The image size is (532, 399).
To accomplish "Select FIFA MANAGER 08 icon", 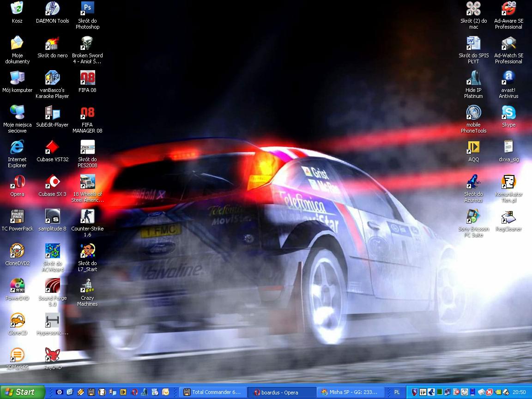I will coord(87,120).
